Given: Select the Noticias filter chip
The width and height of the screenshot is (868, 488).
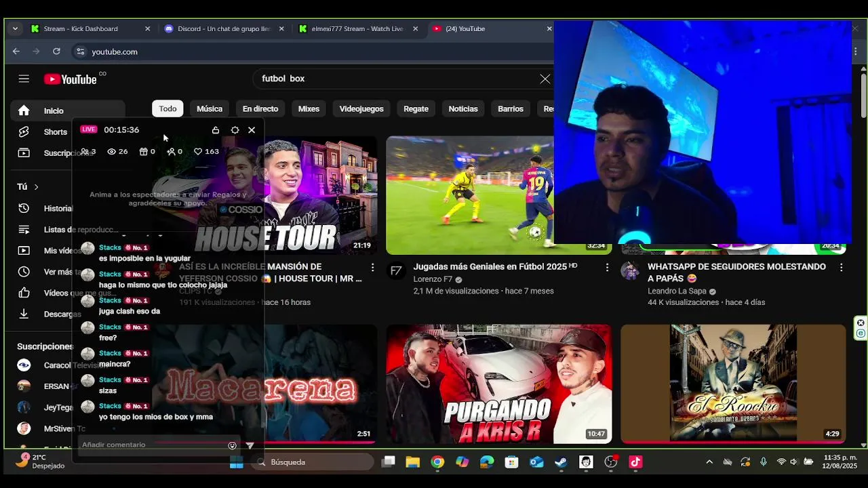Looking at the screenshot, I should (463, 108).
